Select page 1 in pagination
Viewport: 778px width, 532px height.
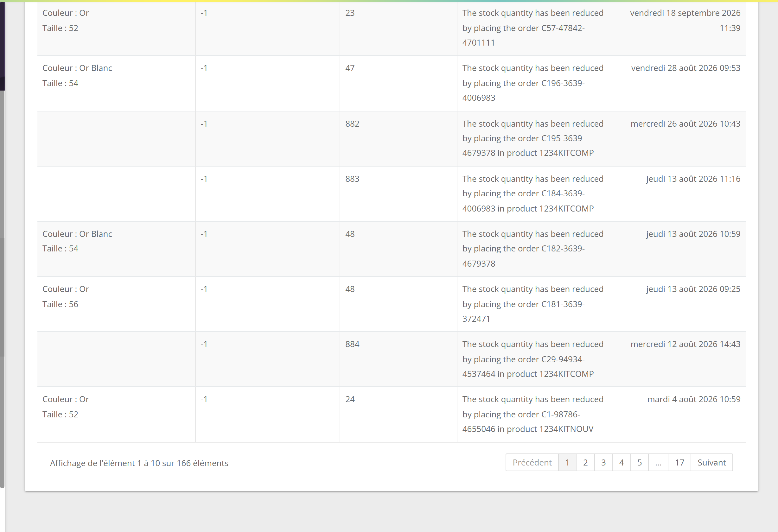(x=567, y=462)
